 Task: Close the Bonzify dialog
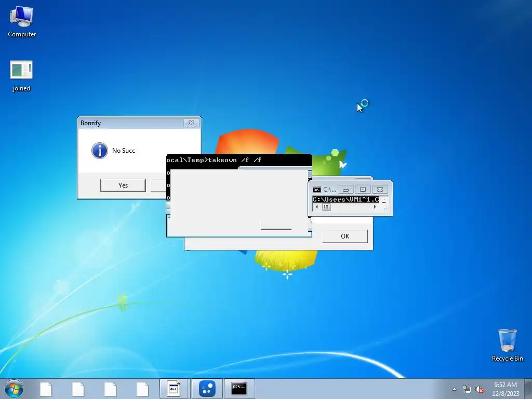[191, 123]
